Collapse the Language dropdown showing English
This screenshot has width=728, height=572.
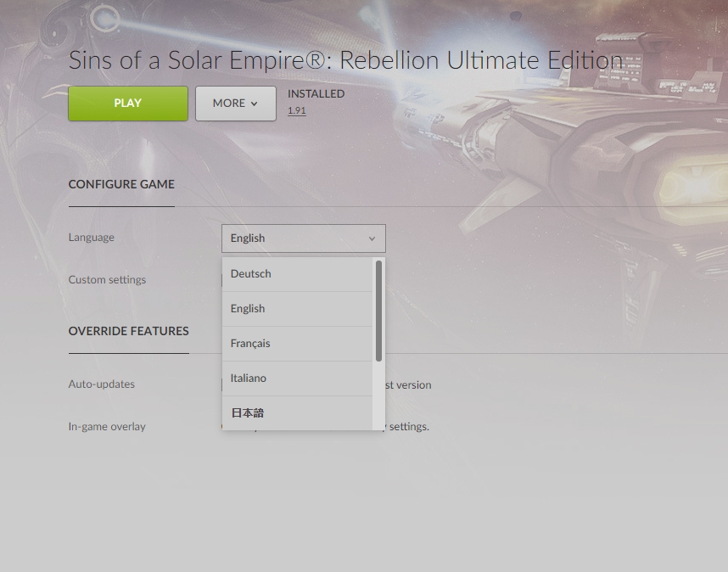click(x=304, y=238)
